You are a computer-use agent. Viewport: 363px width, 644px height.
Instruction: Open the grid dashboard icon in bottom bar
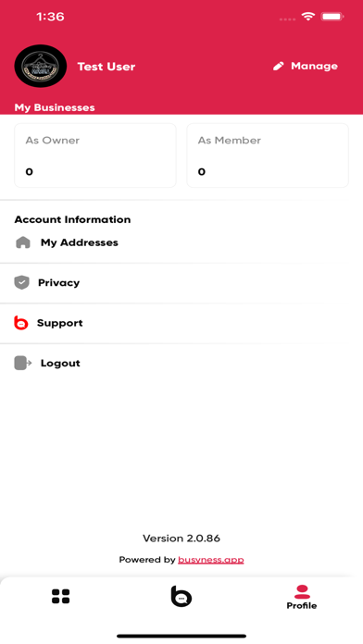coord(60,597)
